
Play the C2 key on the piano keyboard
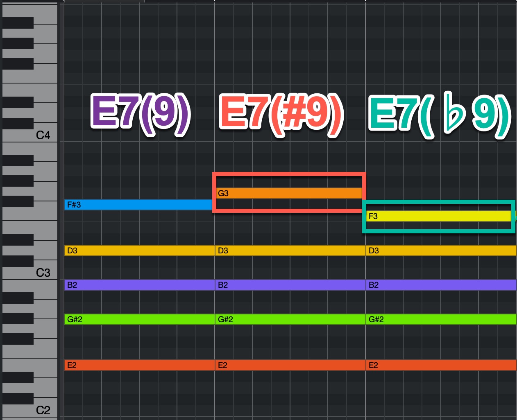43,409
